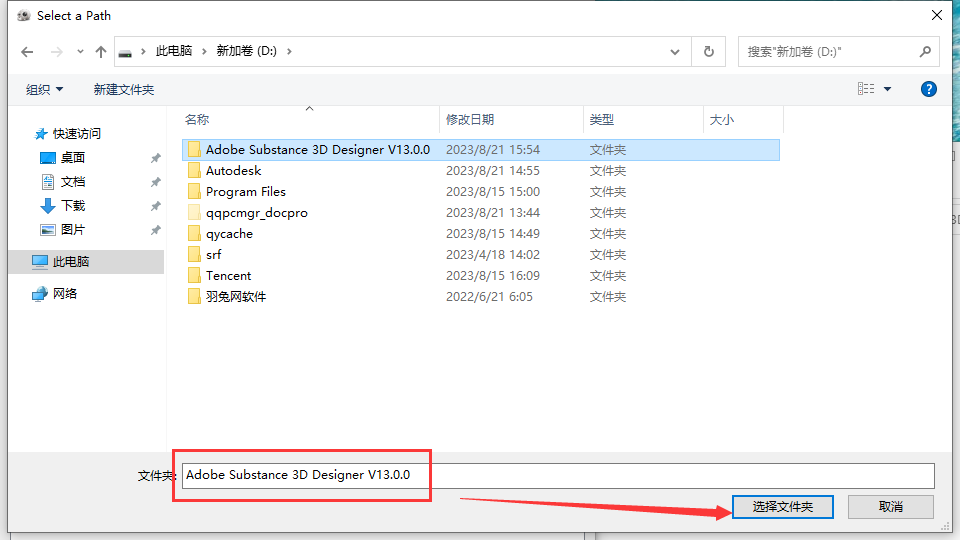Screen dimensions: 960x540
Task: Click folder icon of Autodesk row
Action: pos(194,171)
